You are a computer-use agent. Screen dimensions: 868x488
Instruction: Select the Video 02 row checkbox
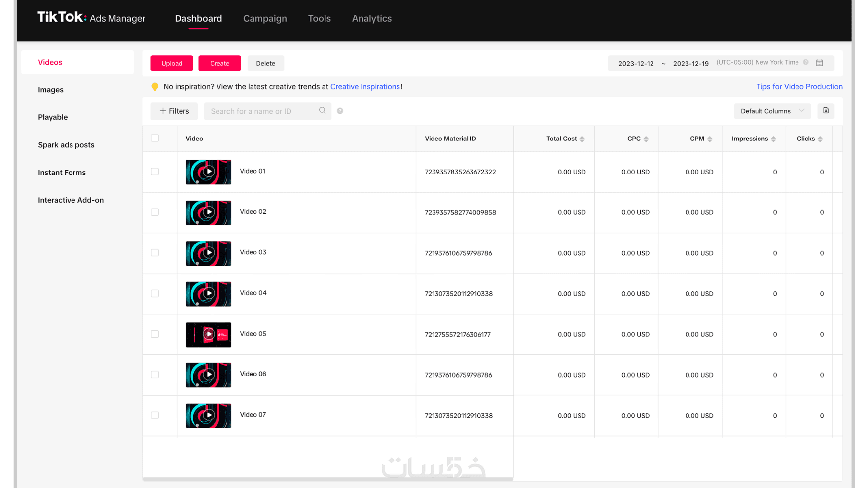[x=155, y=212]
